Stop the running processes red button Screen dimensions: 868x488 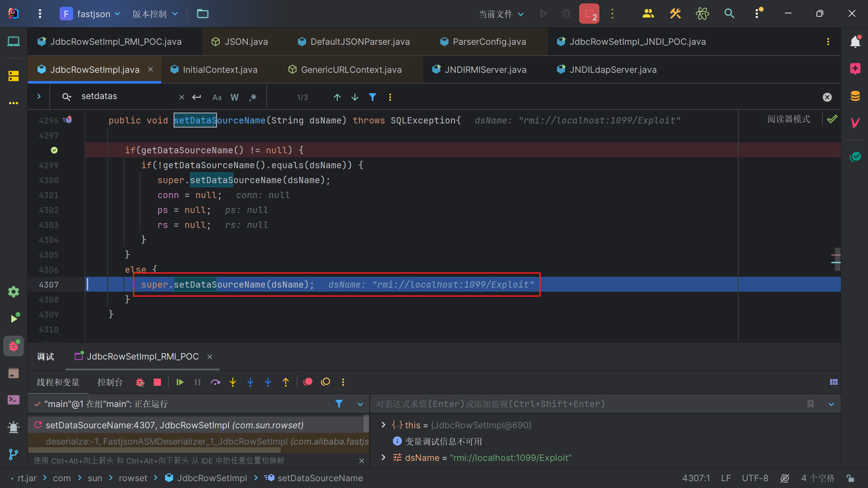pos(589,14)
